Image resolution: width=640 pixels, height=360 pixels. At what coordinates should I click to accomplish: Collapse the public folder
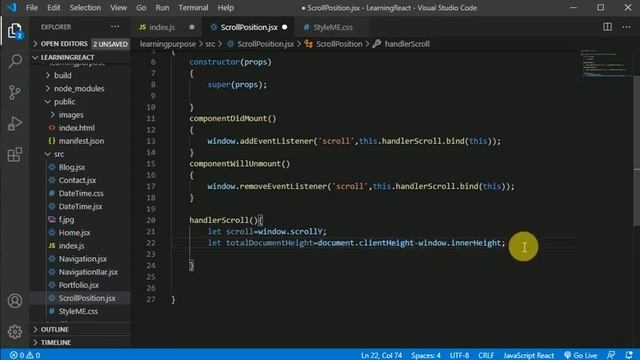[64, 102]
